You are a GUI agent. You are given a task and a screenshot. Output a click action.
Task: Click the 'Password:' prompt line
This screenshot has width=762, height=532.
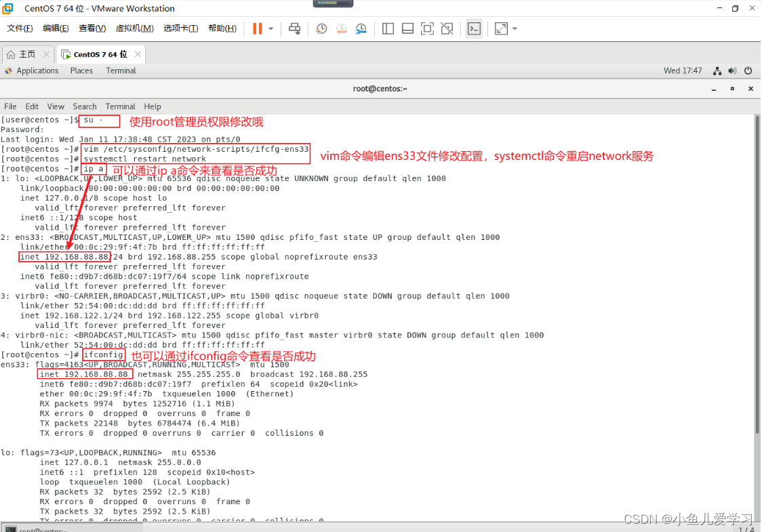coord(22,129)
